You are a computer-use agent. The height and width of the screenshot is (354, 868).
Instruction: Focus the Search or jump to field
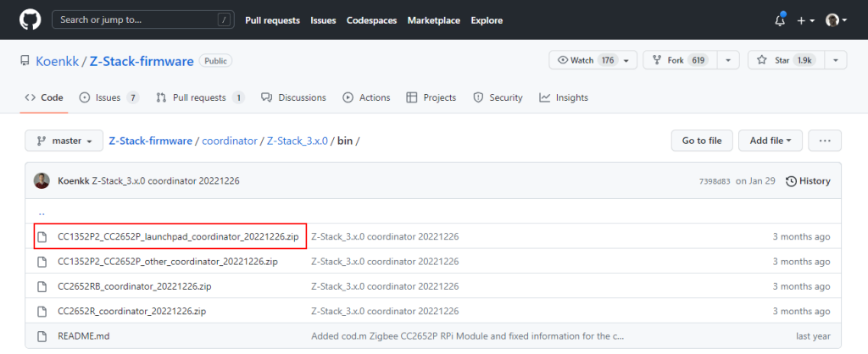(142, 19)
